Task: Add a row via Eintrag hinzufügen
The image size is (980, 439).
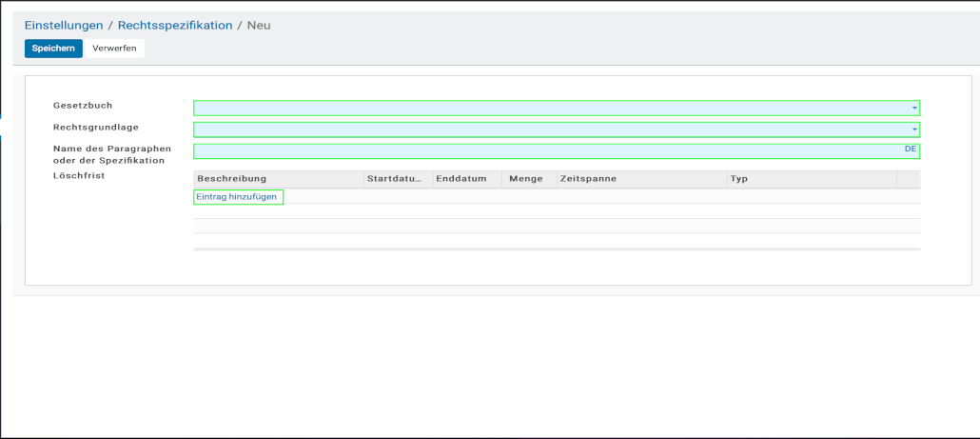Action: tap(237, 196)
